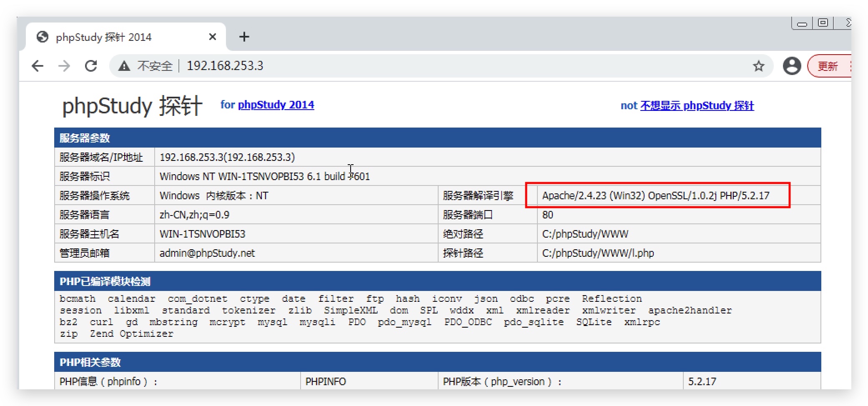
Task: Click the 服务器操作系统 label
Action: tap(95, 195)
